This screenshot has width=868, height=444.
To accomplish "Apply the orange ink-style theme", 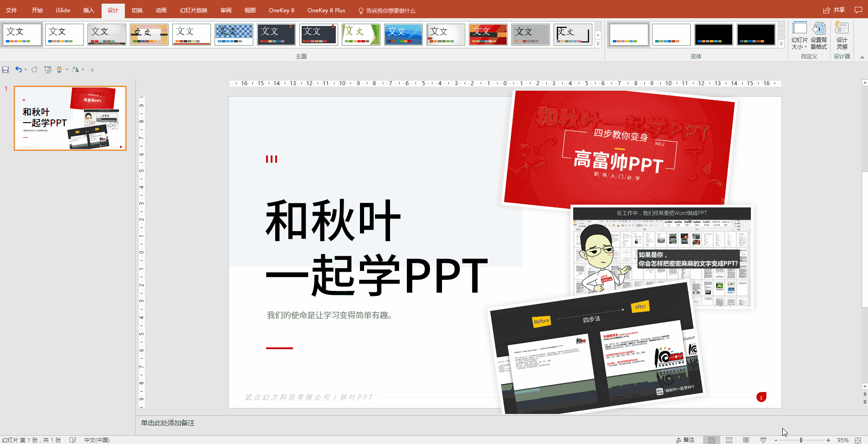I will click(x=149, y=35).
